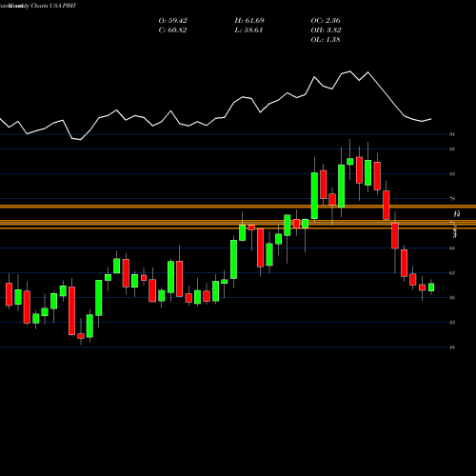Click the 78 price axis label
Screen dimensions: 476x476
pos(452,199)
